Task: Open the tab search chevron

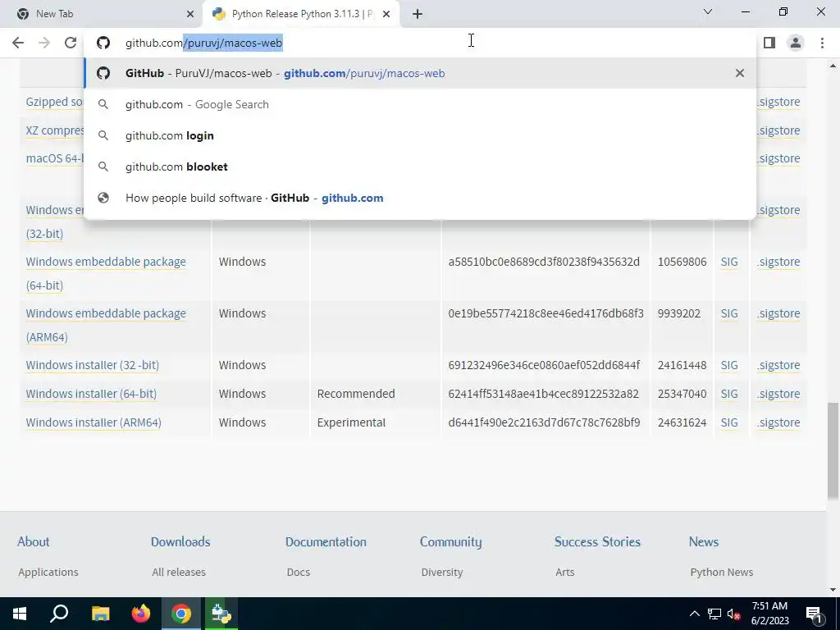Action: click(x=708, y=11)
